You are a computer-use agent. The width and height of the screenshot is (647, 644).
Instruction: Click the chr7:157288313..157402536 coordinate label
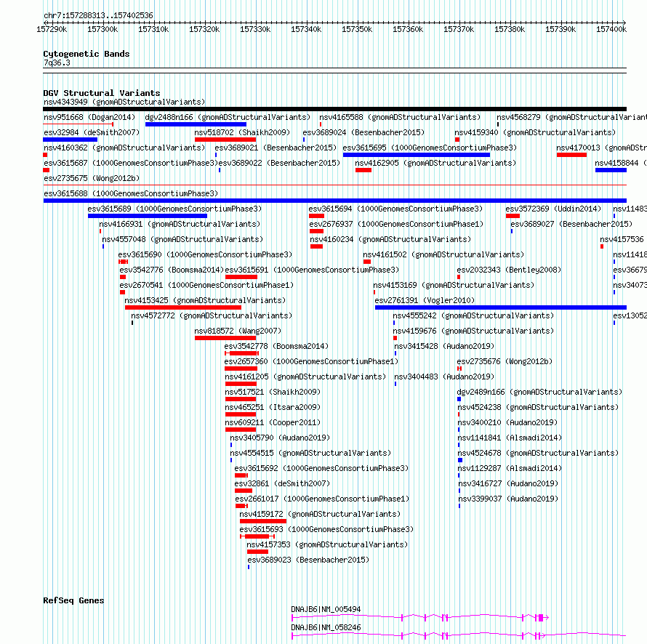click(x=98, y=15)
